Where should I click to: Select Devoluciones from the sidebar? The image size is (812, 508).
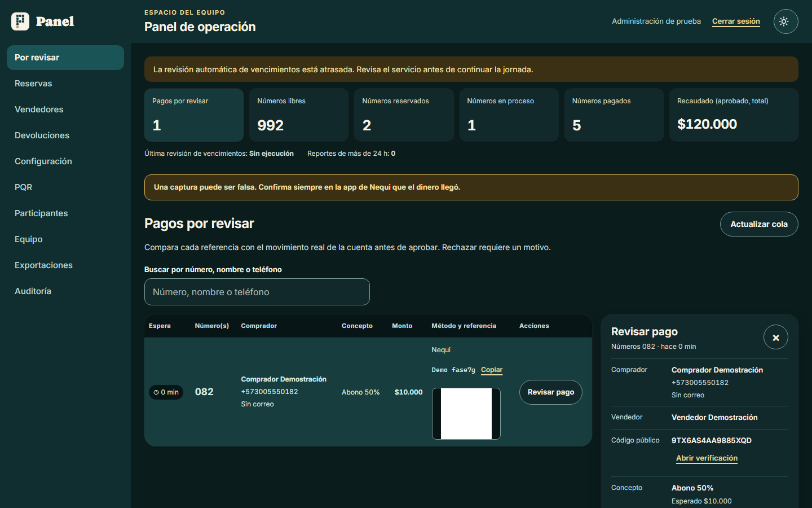pos(65,135)
